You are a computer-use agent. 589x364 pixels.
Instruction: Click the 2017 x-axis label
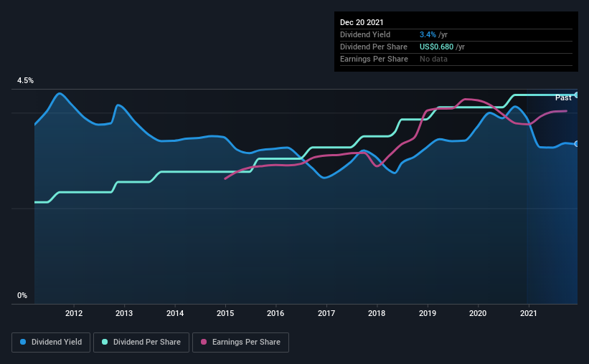coord(326,313)
